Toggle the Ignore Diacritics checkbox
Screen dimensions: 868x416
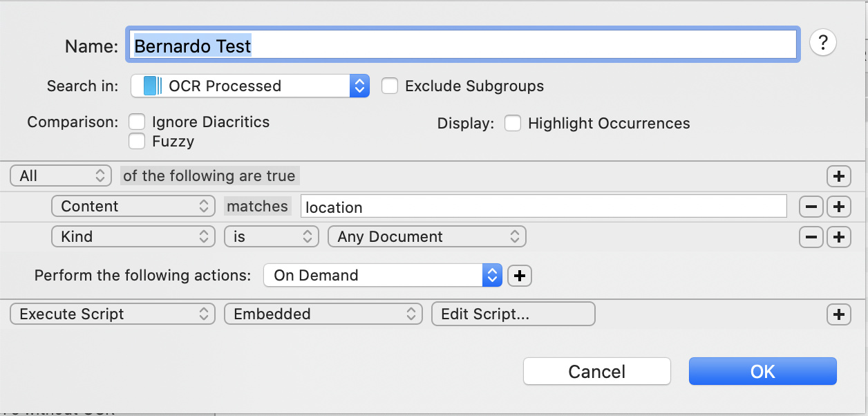pos(138,122)
